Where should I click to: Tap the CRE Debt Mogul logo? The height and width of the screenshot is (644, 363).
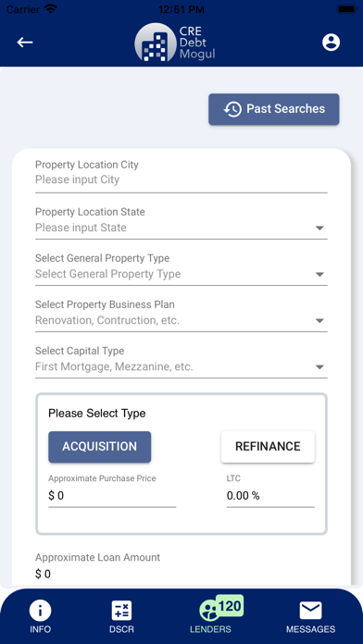[x=175, y=43]
